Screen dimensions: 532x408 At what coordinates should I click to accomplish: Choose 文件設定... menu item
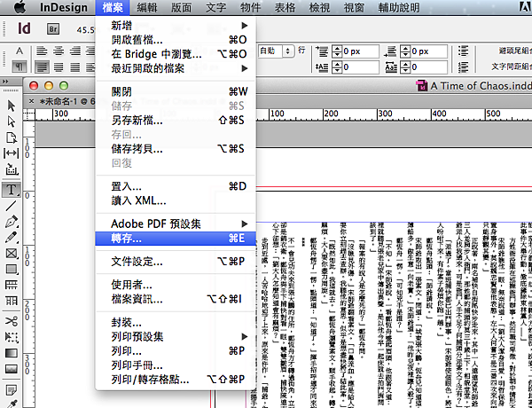(175, 262)
